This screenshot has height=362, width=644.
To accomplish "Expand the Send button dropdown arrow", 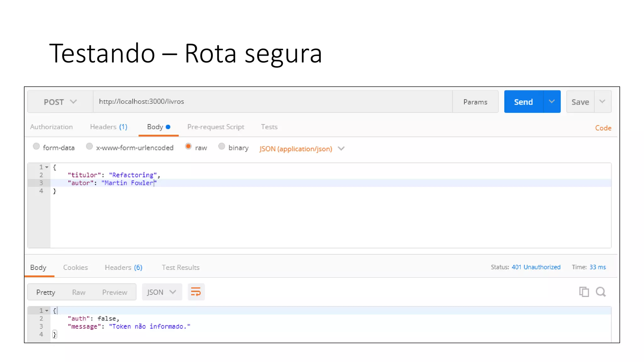I will click(552, 101).
